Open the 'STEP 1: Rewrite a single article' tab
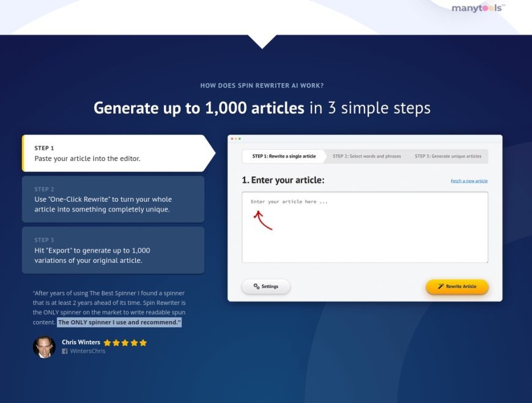Viewport: 532px width, 403px height. coord(284,157)
